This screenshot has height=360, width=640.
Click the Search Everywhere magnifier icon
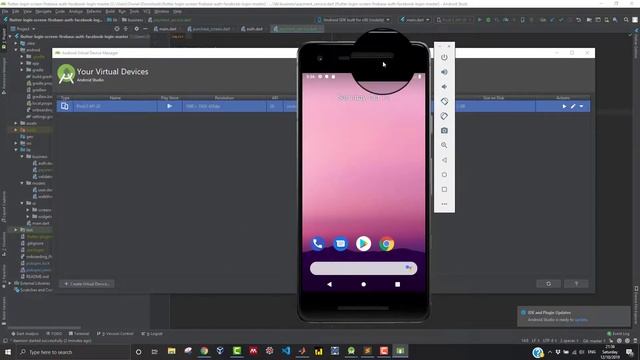click(626, 20)
